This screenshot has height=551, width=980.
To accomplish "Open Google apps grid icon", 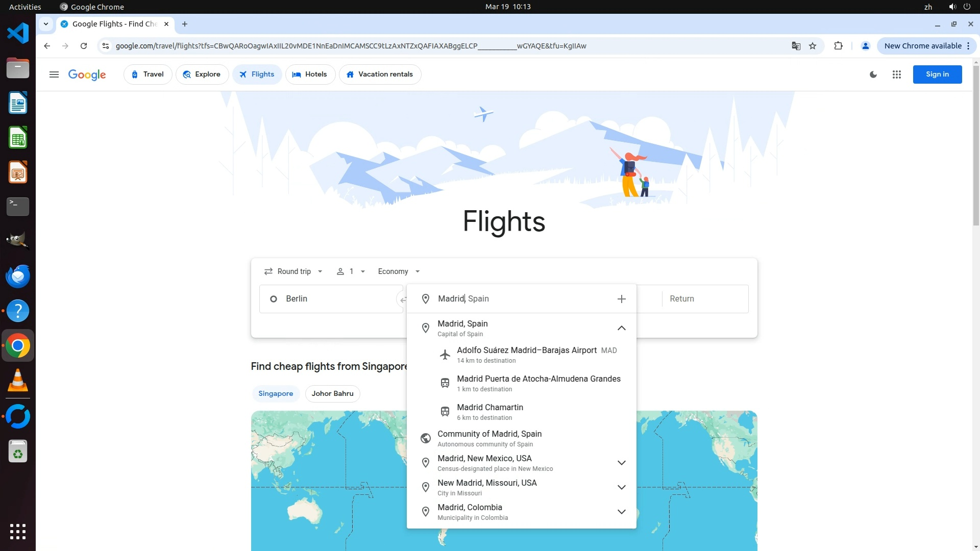I will tap(896, 74).
